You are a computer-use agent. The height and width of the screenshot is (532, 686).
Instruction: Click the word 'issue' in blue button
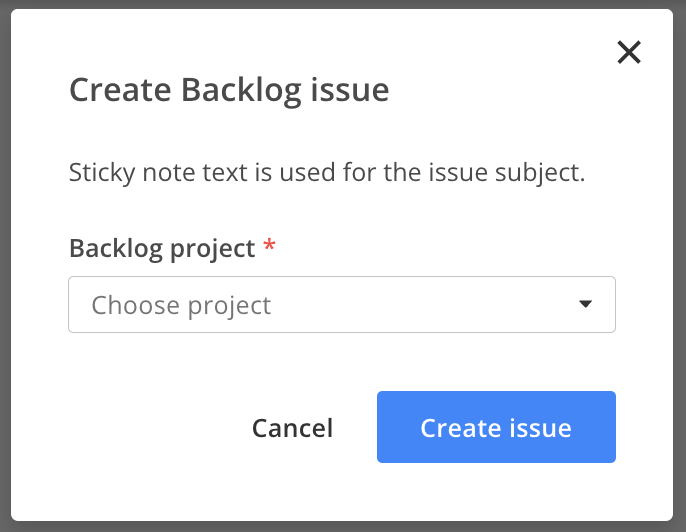click(540, 427)
